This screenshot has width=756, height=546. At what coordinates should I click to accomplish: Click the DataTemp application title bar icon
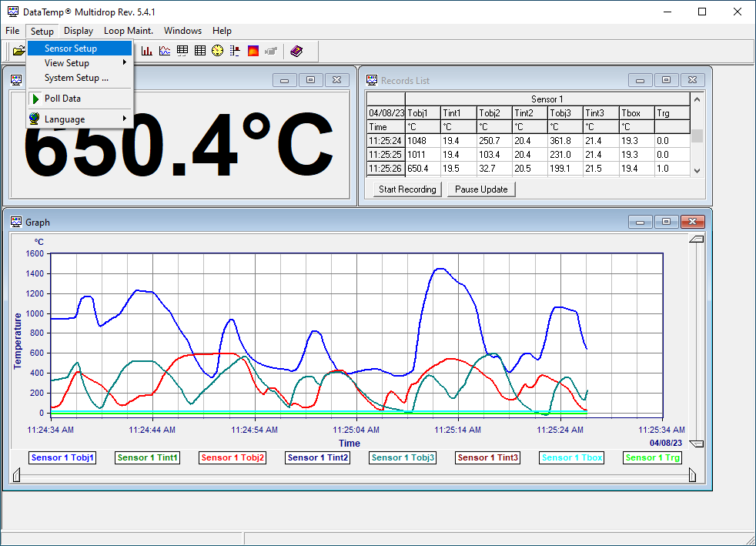[13, 12]
